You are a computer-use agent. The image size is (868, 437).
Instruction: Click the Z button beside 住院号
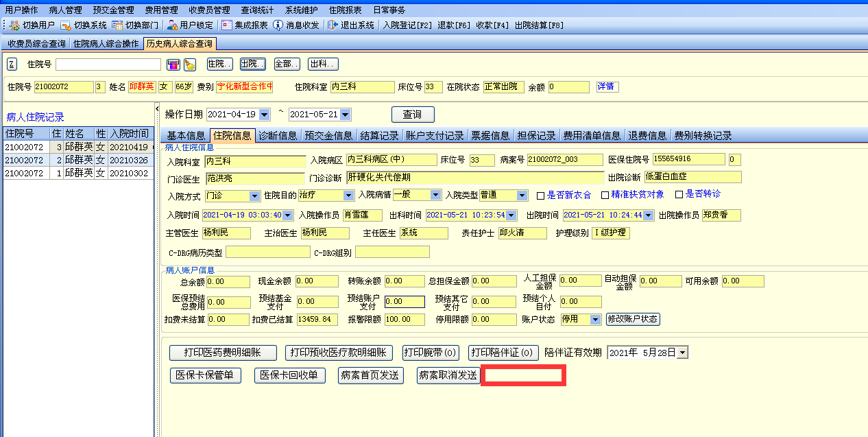click(12, 64)
